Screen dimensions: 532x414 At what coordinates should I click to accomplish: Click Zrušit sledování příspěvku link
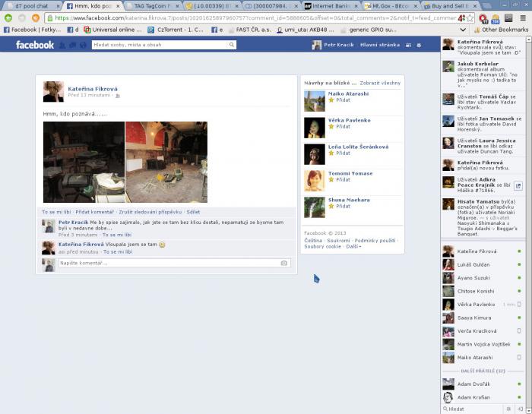coord(150,212)
